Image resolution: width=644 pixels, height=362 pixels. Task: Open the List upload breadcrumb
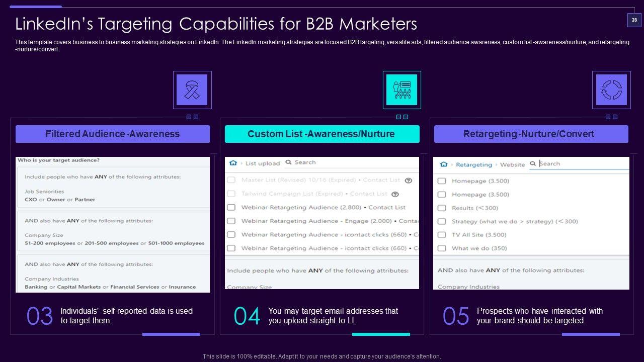(x=262, y=163)
